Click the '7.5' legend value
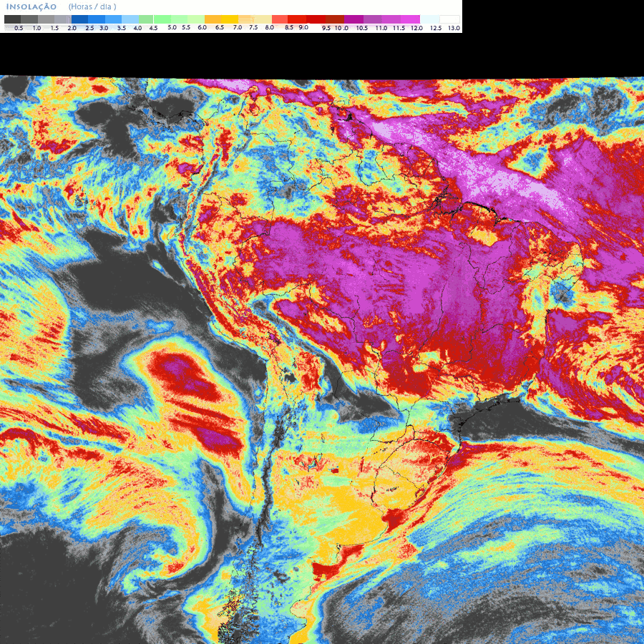Viewport: 644px width, 644px height. [253, 27]
